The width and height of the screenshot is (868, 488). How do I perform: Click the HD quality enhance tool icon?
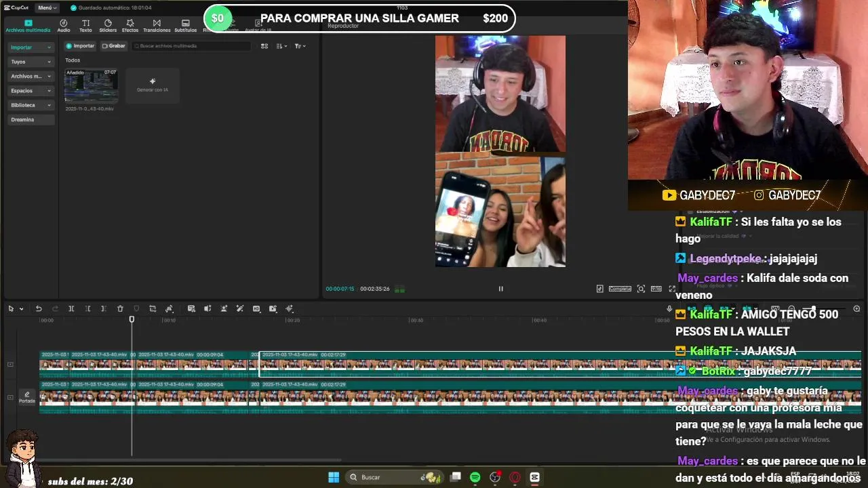[256, 309]
